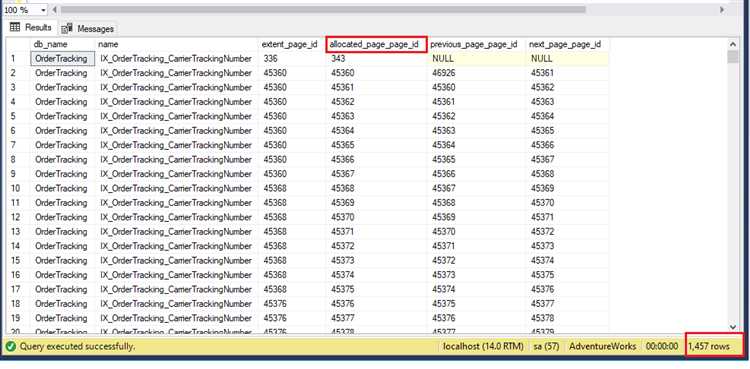Switch to the Results tab
This screenshot has height=369, width=750.
click(31, 28)
